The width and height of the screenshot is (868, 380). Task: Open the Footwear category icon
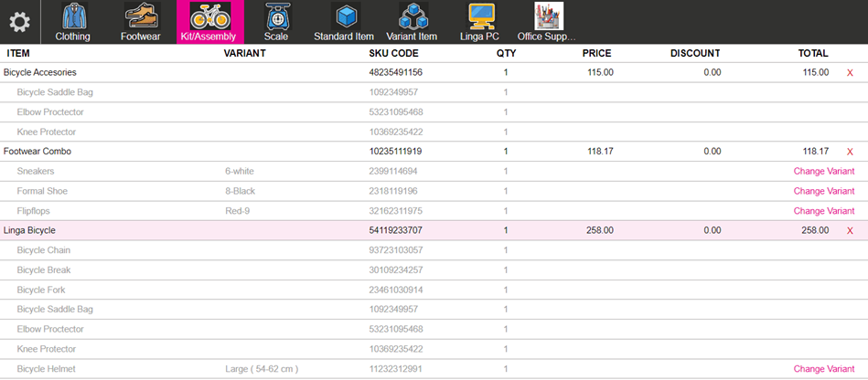(140, 16)
